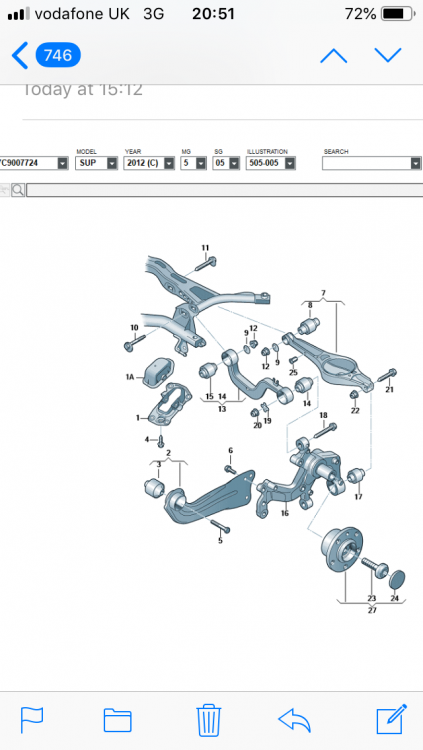The width and height of the screenshot is (423, 750).
Task: Select part number 17 bushing label
Action: coord(358,497)
